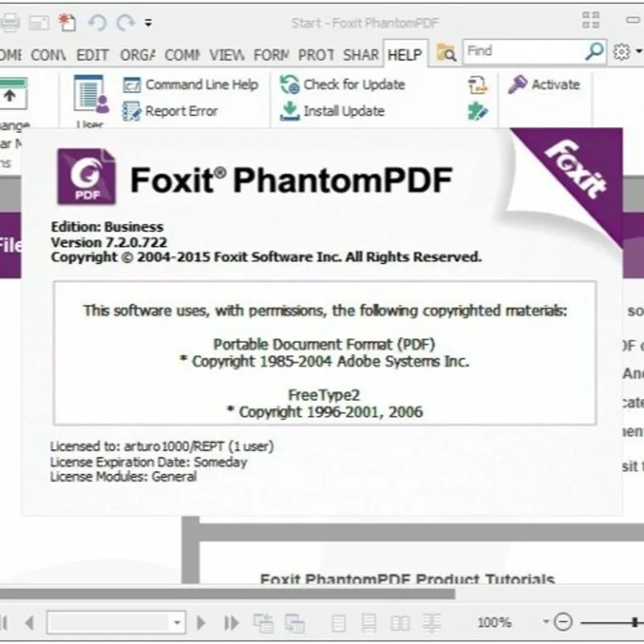The height and width of the screenshot is (644, 644).
Task: Switch to the COMMENT ribbon tab
Action: coord(183,55)
